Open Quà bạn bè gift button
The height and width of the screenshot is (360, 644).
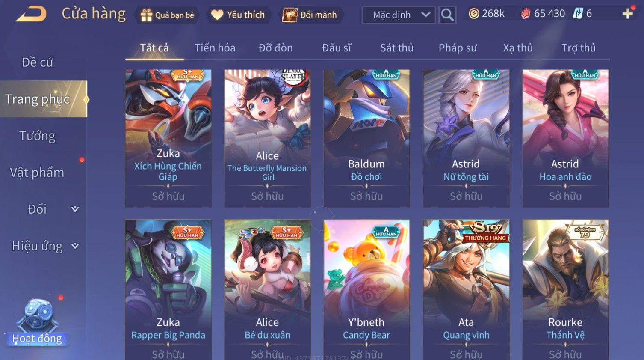(x=168, y=15)
